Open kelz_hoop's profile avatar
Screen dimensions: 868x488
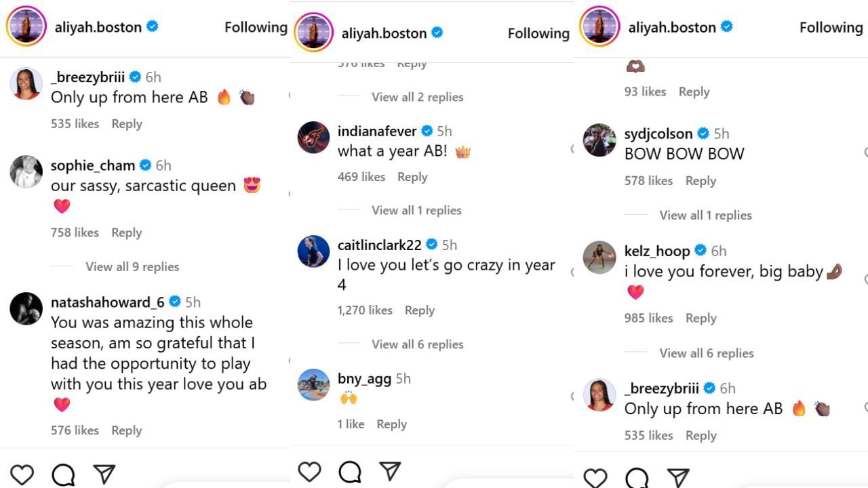pos(599,257)
